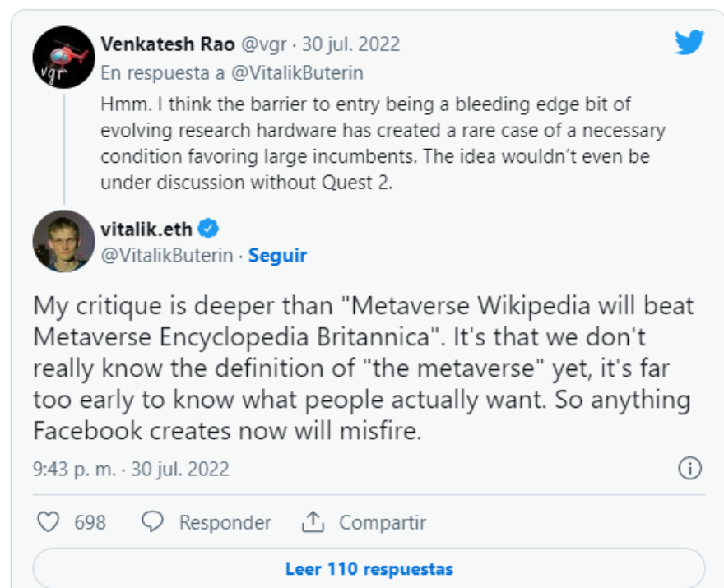Click the reply speech bubble icon
This screenshot has height=588, width=724.
click(x=154, y=522)
